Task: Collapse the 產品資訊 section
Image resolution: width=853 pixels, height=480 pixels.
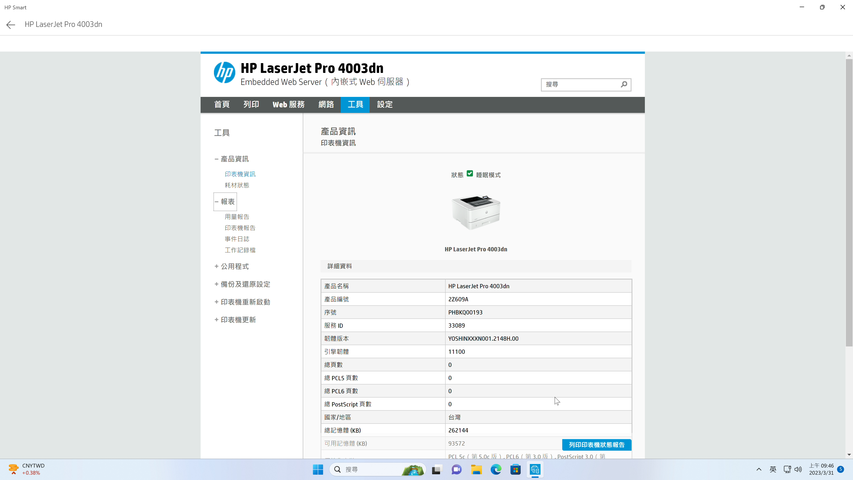Action: coord(231,159)
